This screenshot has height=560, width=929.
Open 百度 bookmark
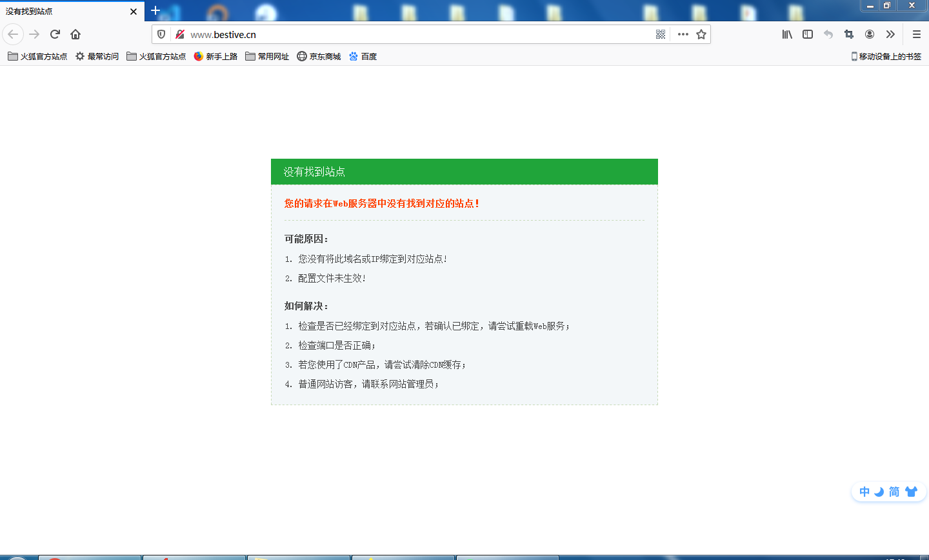click(363, 56)
